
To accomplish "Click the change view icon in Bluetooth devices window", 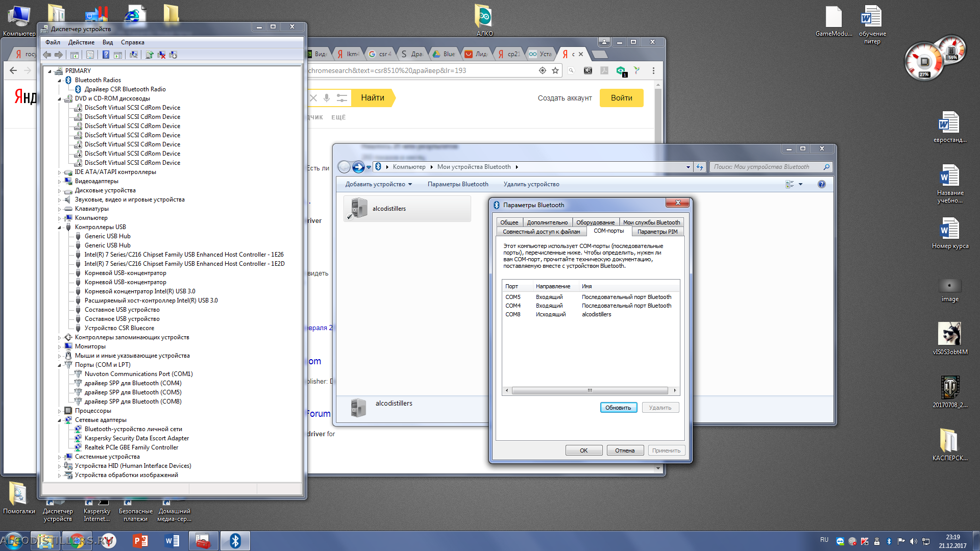I will [790, 184].
